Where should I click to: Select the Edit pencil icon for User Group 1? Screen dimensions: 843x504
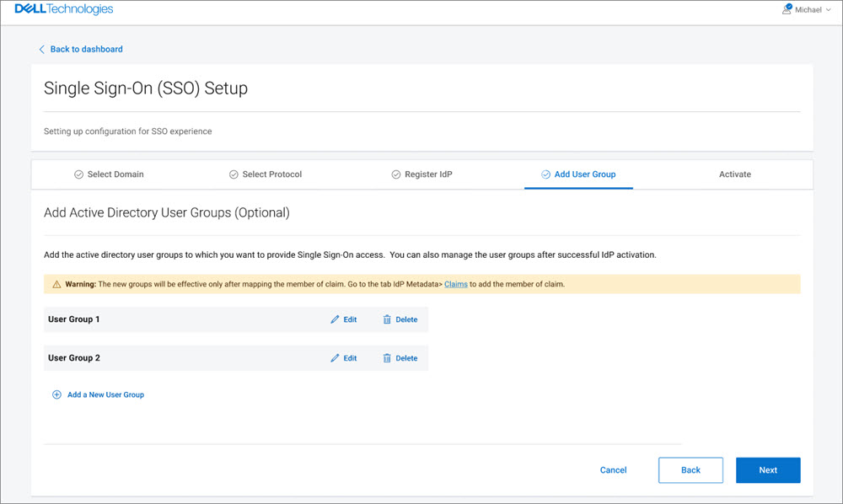pos(335,319)
